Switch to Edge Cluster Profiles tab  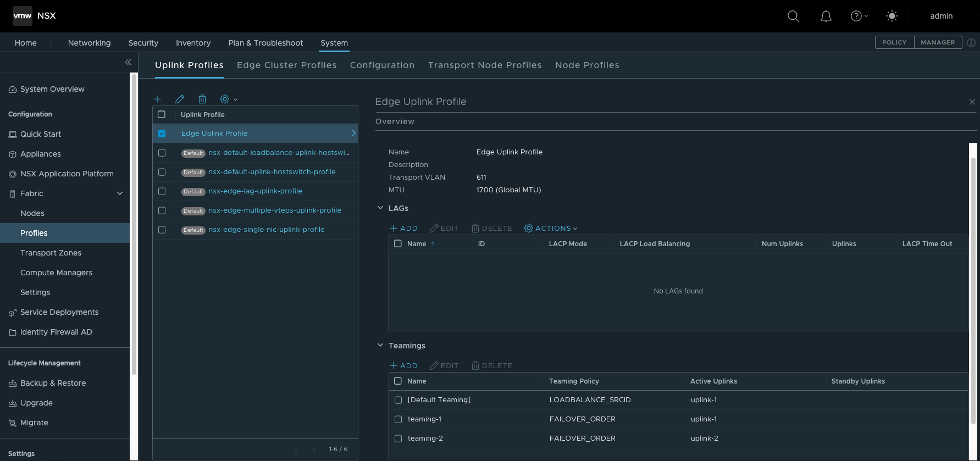coord(287,65)
